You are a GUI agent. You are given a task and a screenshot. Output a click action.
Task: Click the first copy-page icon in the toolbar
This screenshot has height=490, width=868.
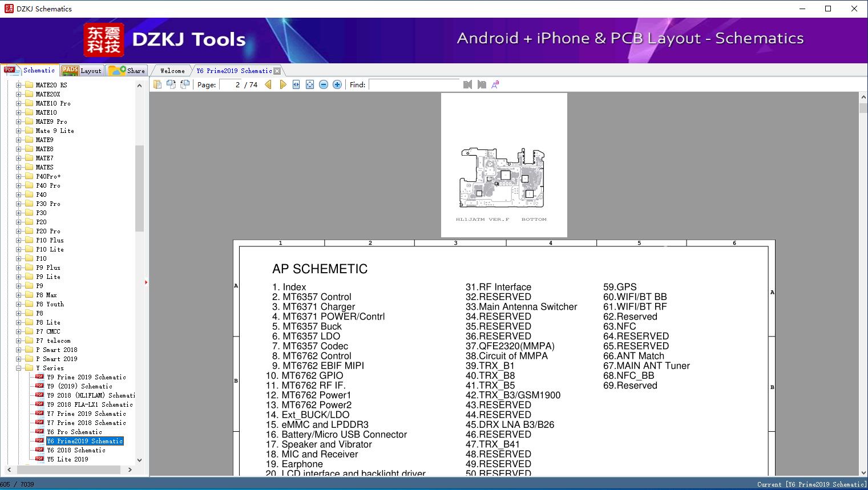158,84
